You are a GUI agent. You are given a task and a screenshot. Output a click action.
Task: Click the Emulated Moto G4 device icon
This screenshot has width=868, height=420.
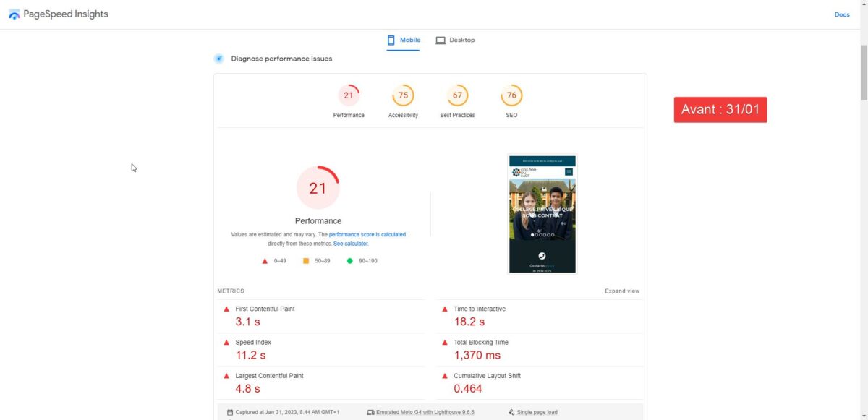tap(370, 412)
